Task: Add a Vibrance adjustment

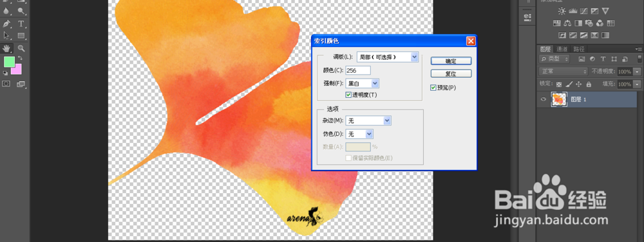Action: (605, 11)
